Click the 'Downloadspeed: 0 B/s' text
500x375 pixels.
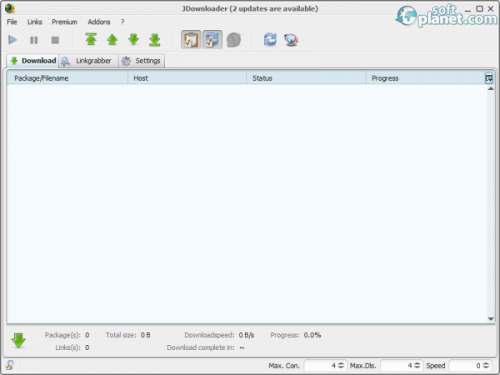point(219,335)
